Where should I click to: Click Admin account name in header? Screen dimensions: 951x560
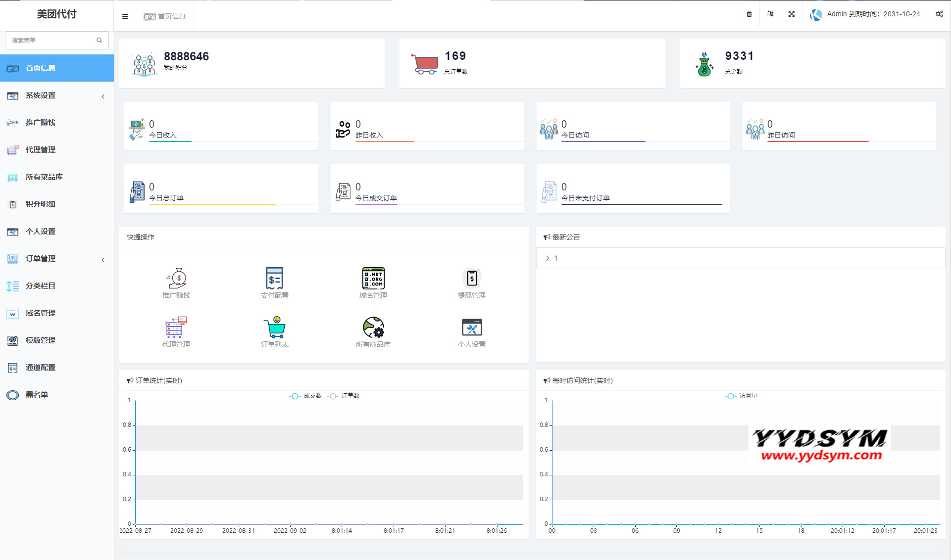tap(837, 14)
